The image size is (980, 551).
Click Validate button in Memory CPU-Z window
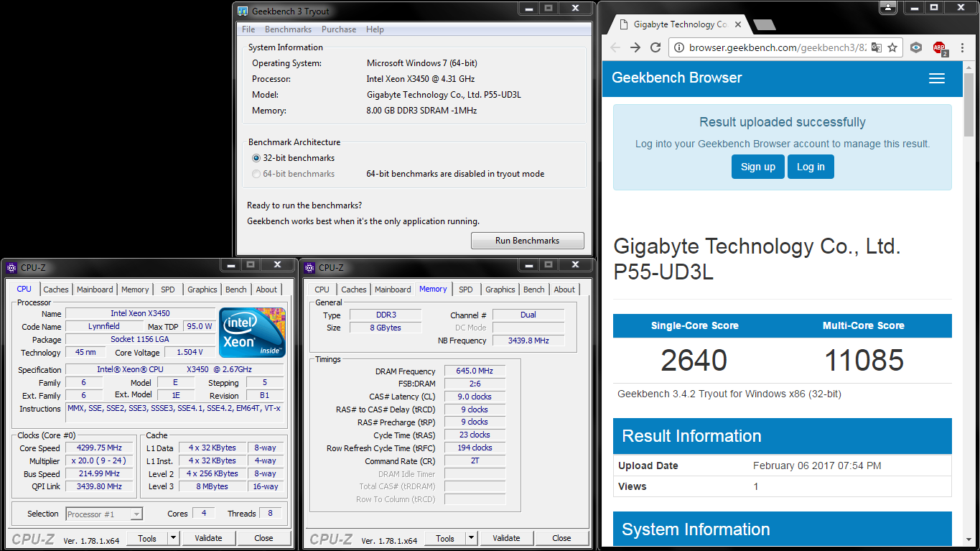tap(506, 538)
